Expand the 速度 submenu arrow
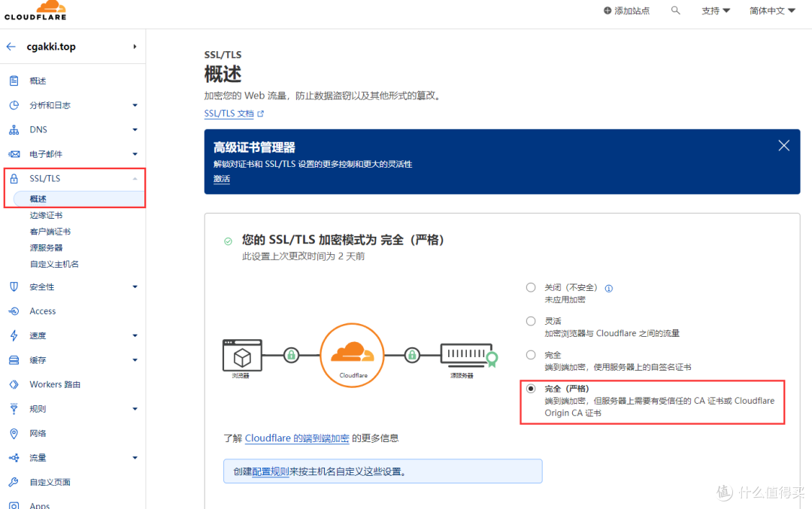The width and height of the screenshot is (812, 509). click(x=135, y=335)
